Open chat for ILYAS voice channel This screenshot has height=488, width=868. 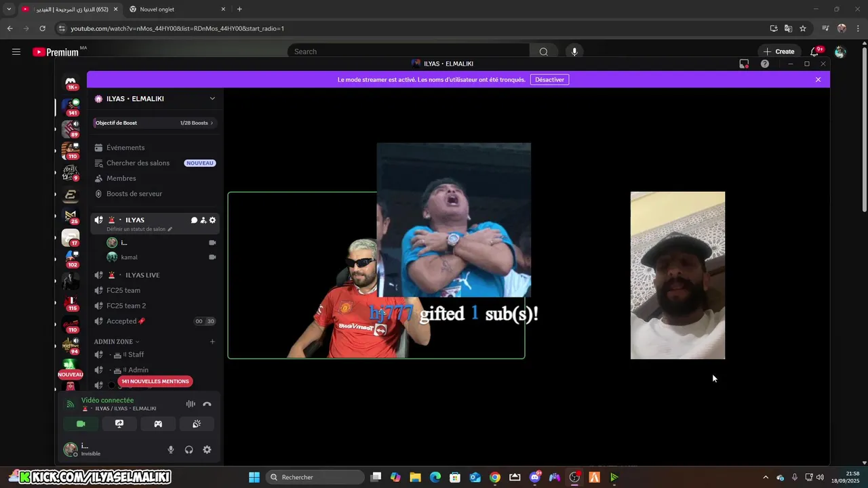pyautogui.click(x=194, y=220)
